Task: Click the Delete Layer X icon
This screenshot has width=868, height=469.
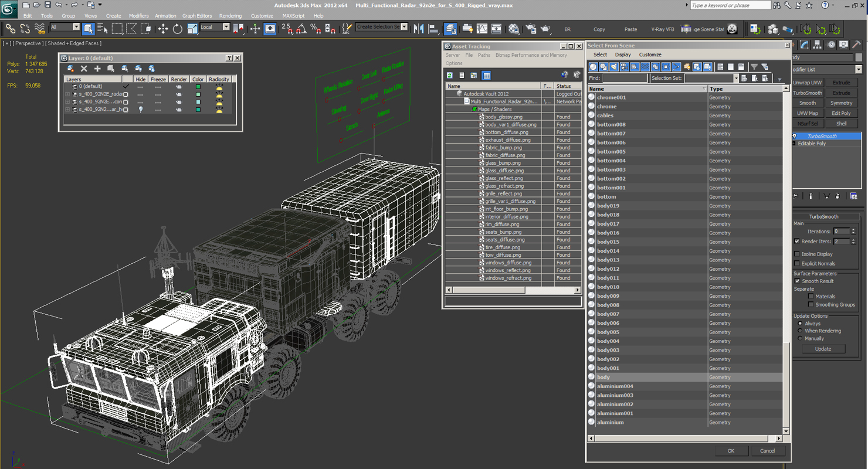Action: tap(84, 69)
